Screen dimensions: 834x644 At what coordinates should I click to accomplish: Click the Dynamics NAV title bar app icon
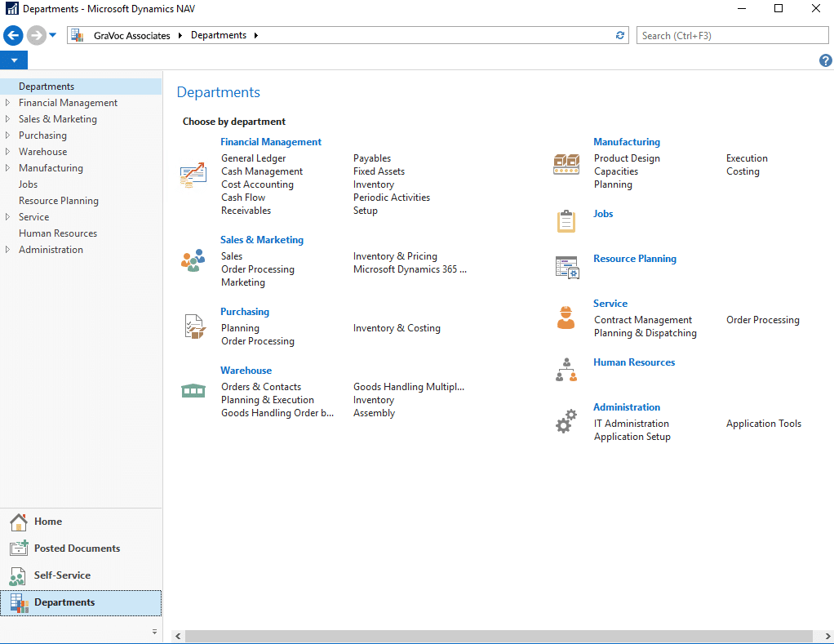pos(11,8)
